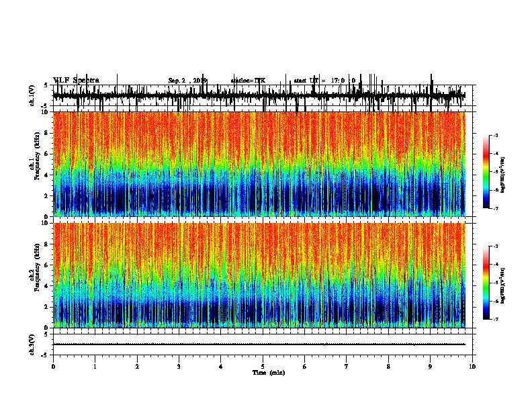Click time axis tick label "0"
The width and height of the screenshot is (532, 411).
tap(53, 367)
